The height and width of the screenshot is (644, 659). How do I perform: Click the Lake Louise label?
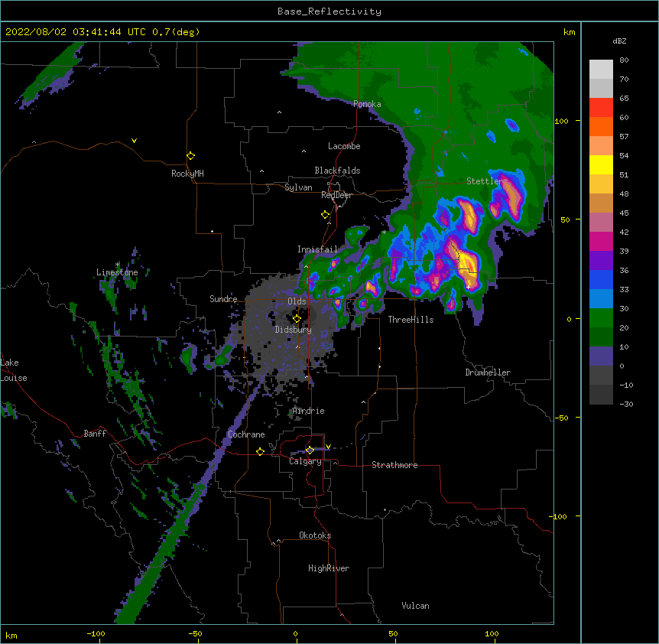coord(14,370)
